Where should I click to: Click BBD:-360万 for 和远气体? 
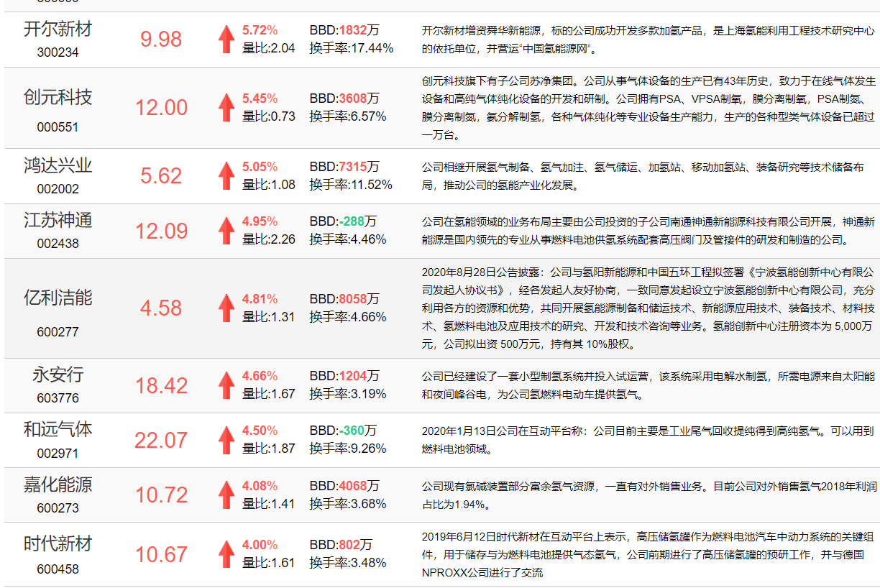[x=343, y=431]
